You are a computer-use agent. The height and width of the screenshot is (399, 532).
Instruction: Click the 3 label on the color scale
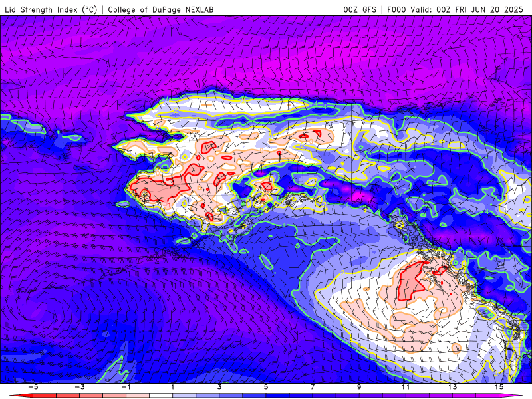click(219, 387)
